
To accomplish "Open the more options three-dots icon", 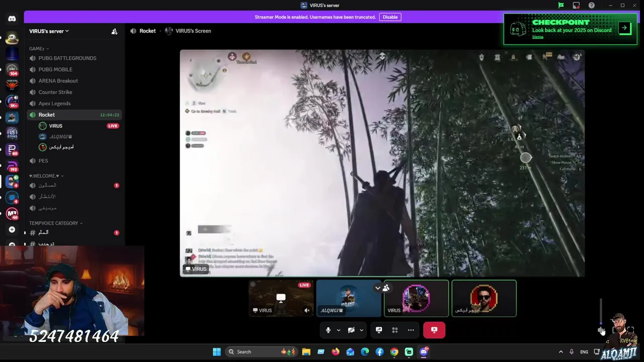I will pyautogui.click(x=411, y=330).
